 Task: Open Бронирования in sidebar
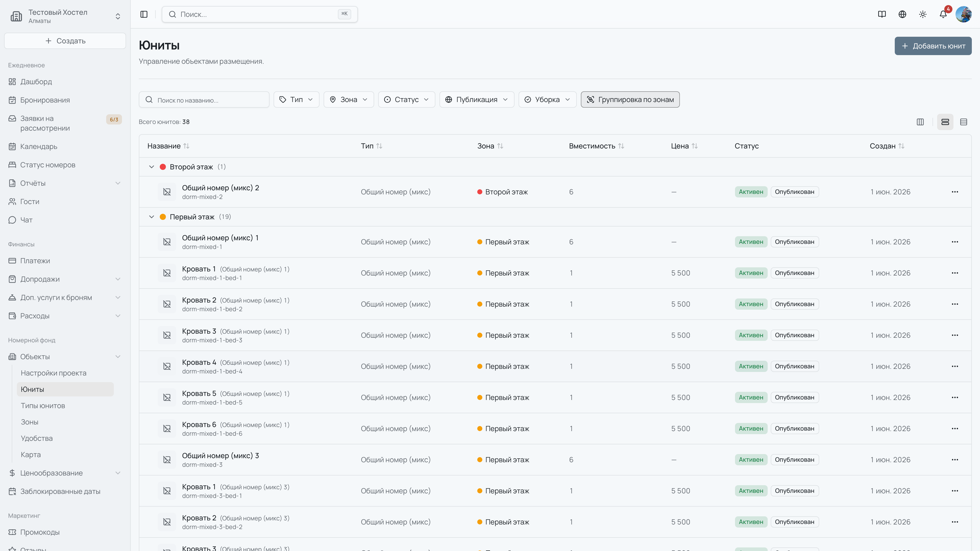click(65, 100)
